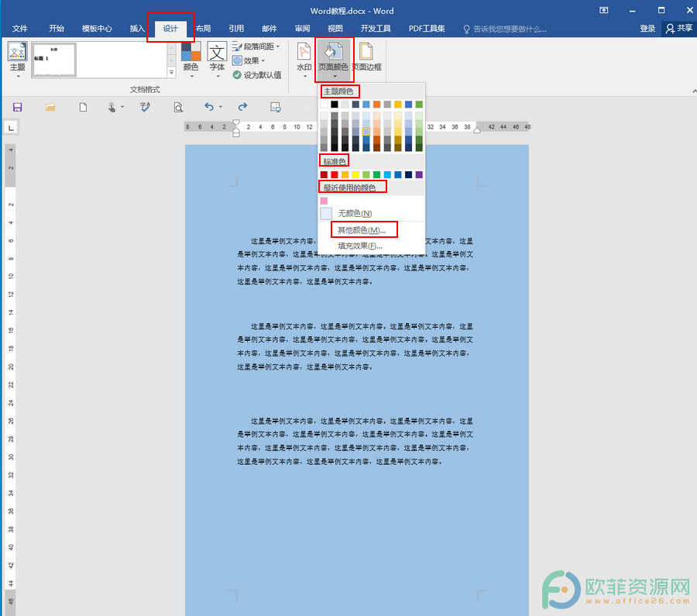Pick the standard light blue swatch

tap(387, 175)
